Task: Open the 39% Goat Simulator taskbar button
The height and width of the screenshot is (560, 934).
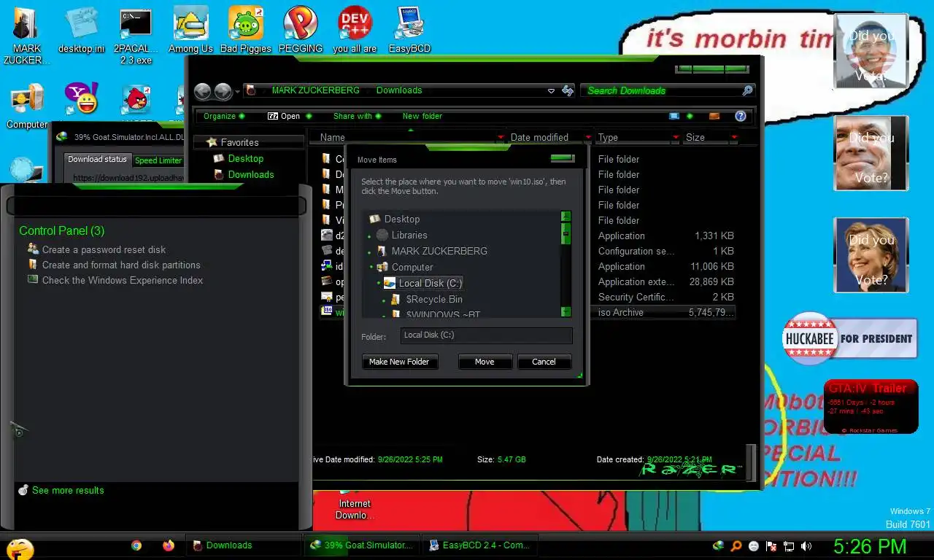Action: [x=361, y=545]
